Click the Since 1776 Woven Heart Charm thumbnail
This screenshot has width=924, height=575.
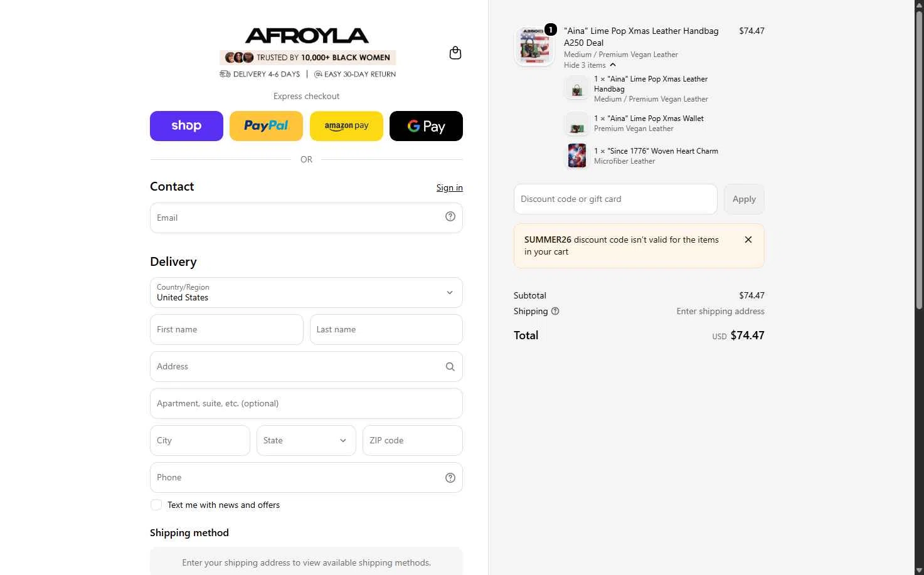tap(577, 156)
